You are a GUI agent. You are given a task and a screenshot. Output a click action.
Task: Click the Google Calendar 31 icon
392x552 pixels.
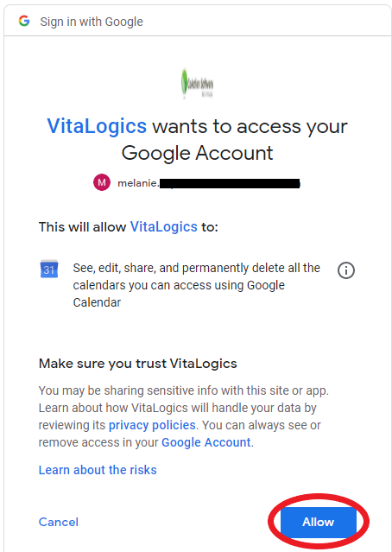pyautogui.click(x=49, y=270)
